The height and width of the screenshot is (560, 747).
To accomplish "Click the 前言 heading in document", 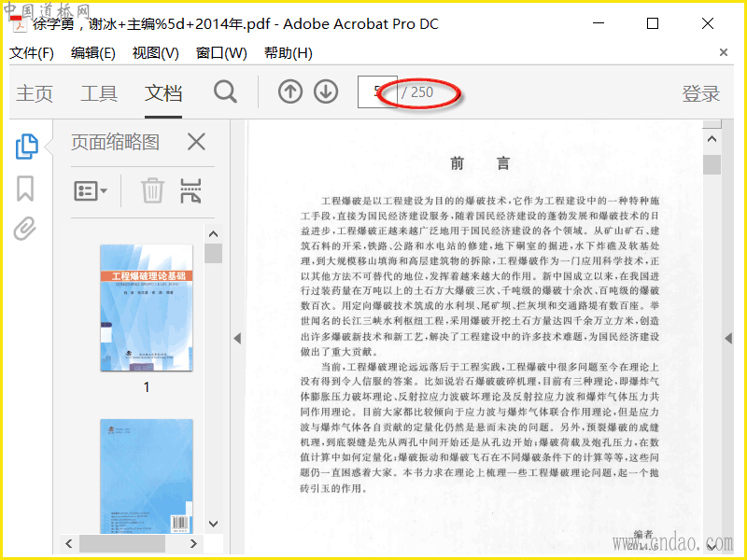I will [x=480, y=163].
